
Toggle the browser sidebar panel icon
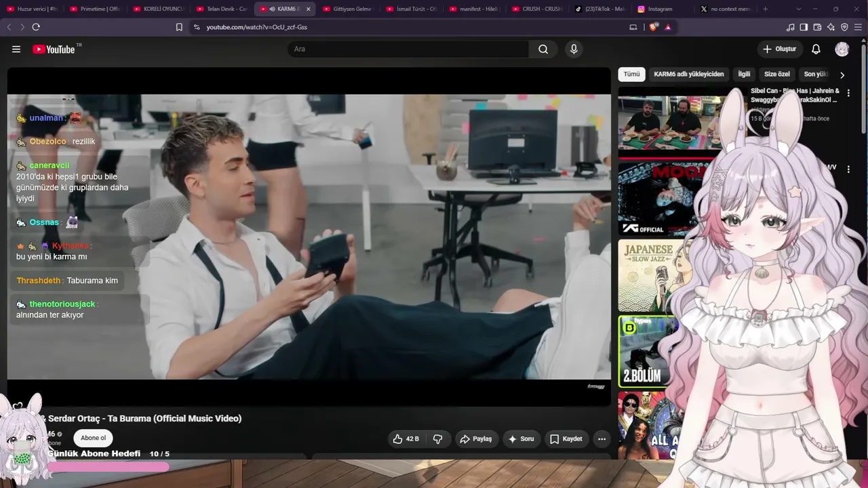coord(804,27)
